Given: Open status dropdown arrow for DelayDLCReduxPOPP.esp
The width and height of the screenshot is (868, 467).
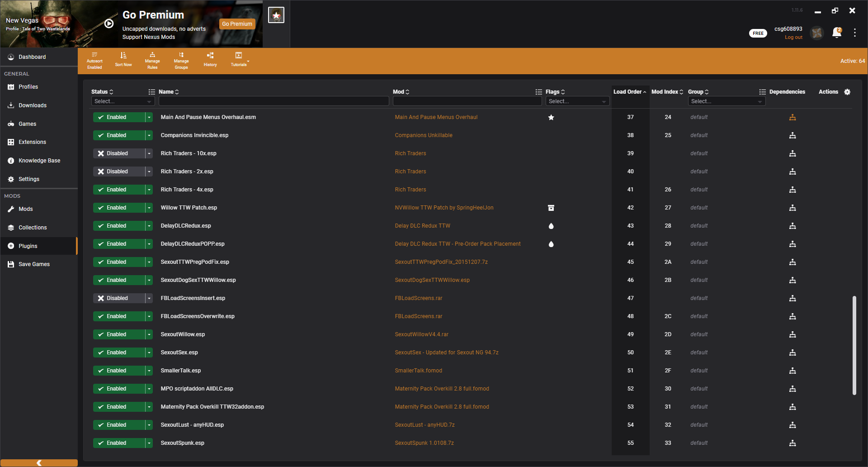Looking at the screenshot, I should tap(149, 244).
